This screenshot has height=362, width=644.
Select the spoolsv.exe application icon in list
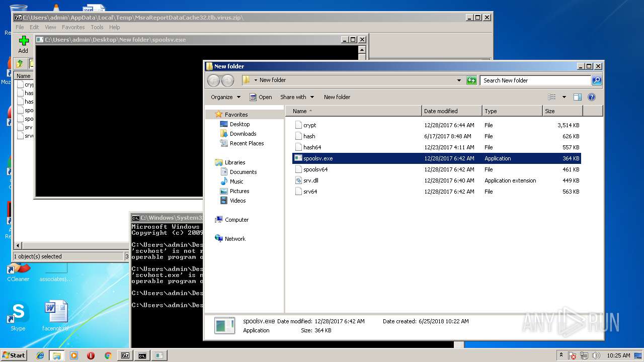pyautogui.click(x=298, y=158)
